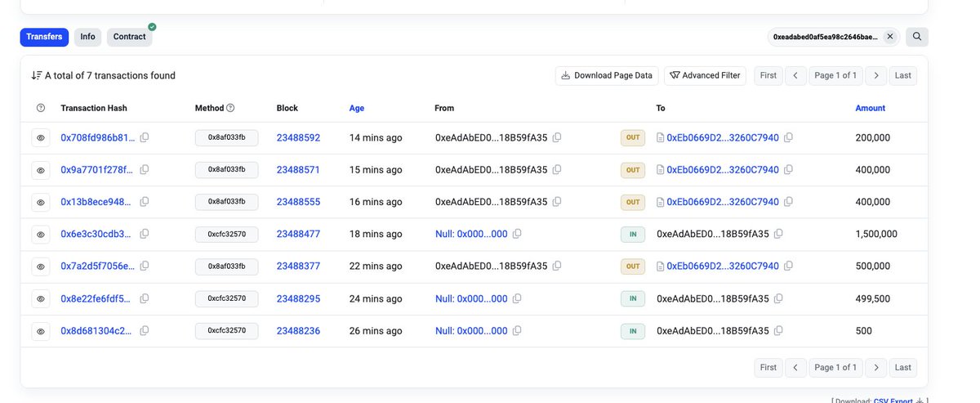980x403 pixels.
Task: Copy hash 0x13b8ece948 with copy icon
Action: tap(145, 202)
